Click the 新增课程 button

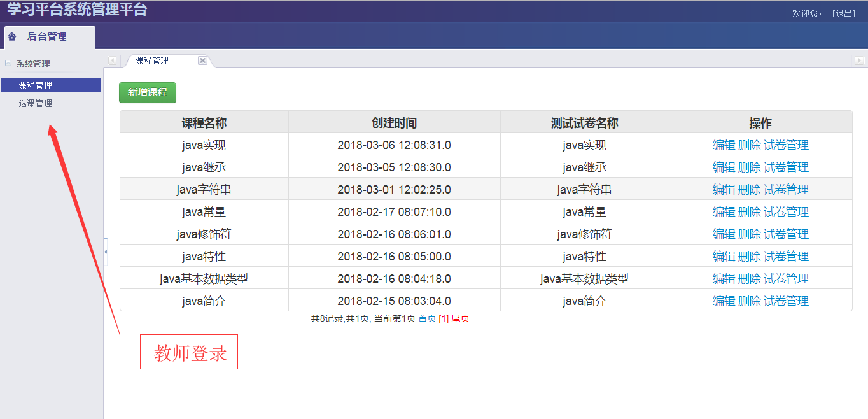pos(148,92)
